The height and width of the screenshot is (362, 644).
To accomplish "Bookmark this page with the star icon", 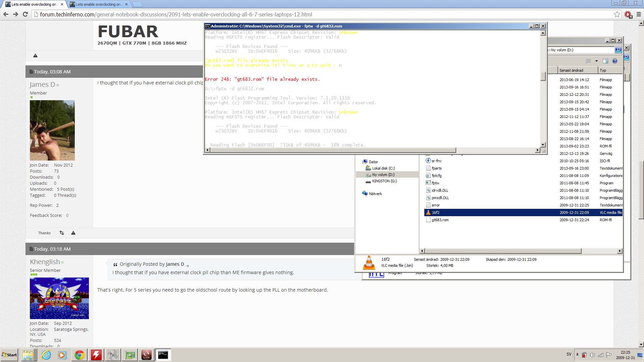I will click(617, 14).
